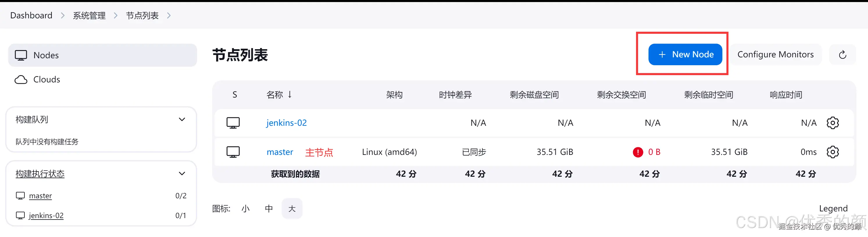868x237 pixels.
Task: Sort the table by 名称 column header
Action: coord(275,95)
